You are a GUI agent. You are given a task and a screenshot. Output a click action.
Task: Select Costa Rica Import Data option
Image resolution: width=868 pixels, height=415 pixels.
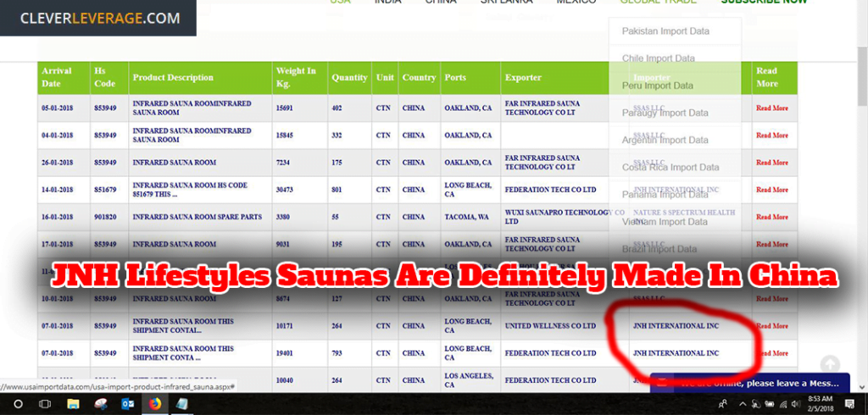(670, 167)
